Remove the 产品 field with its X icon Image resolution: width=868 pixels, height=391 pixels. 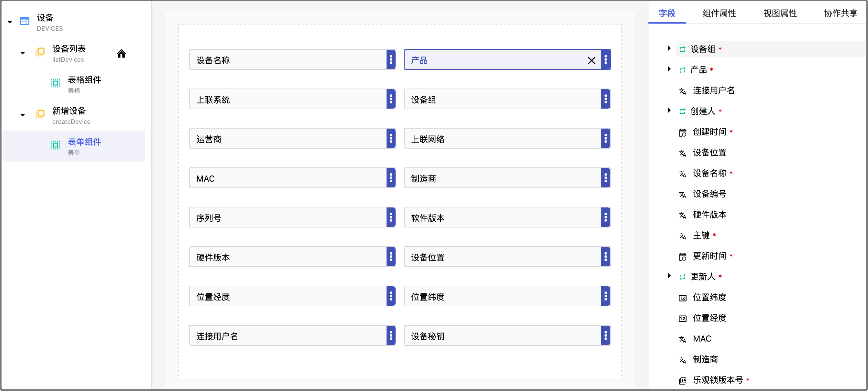[591, 60]
